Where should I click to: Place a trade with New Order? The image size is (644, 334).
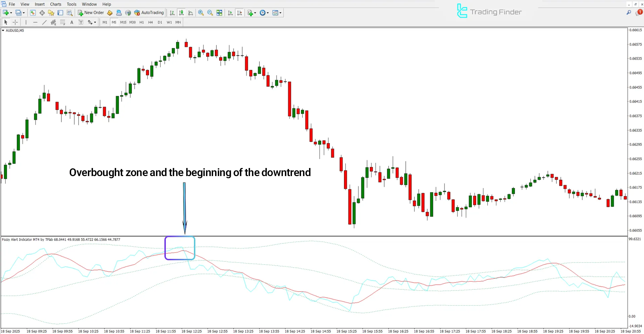point(91,12)
